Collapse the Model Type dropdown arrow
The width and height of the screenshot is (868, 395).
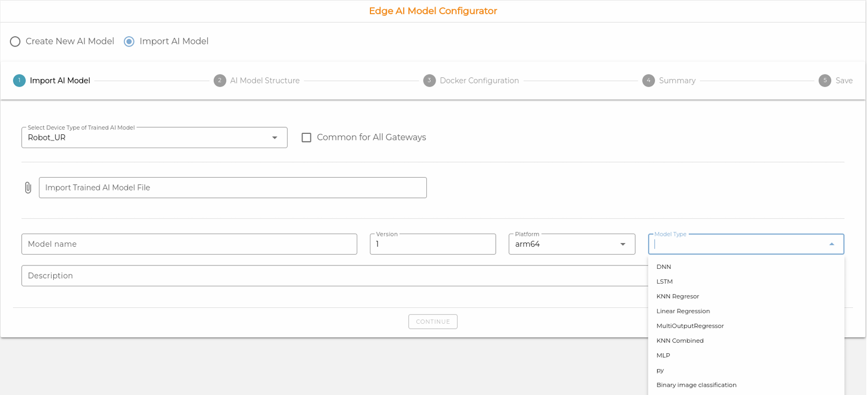tap(832, 244)
